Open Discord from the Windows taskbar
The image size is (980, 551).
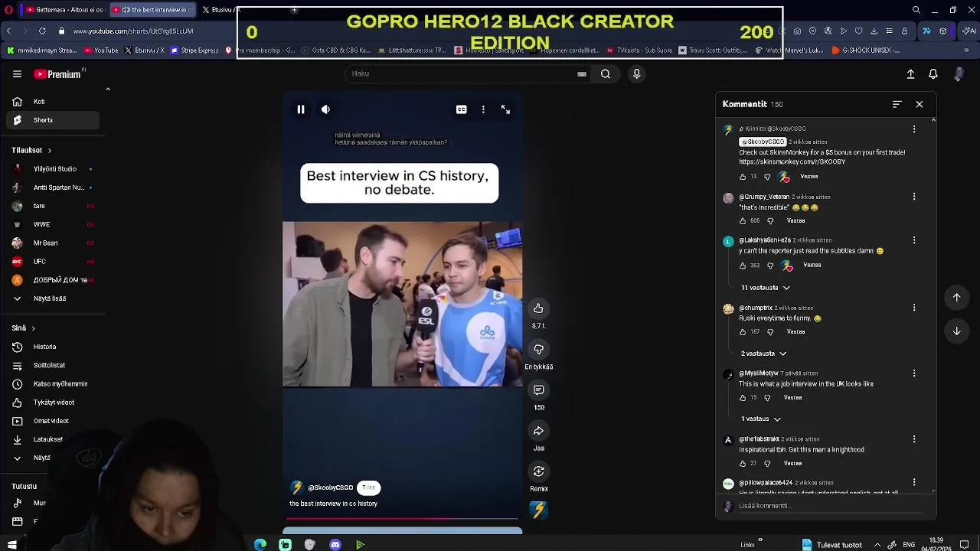coord(335,545)
